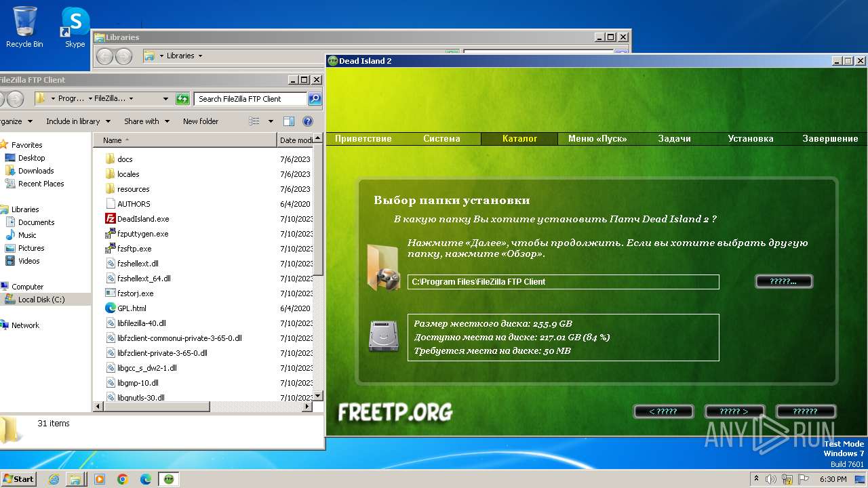Open Windows Media Player from the taskbar
Image resolution: width=868 pixels, height=488 pixels.
(x=100, y=479)
